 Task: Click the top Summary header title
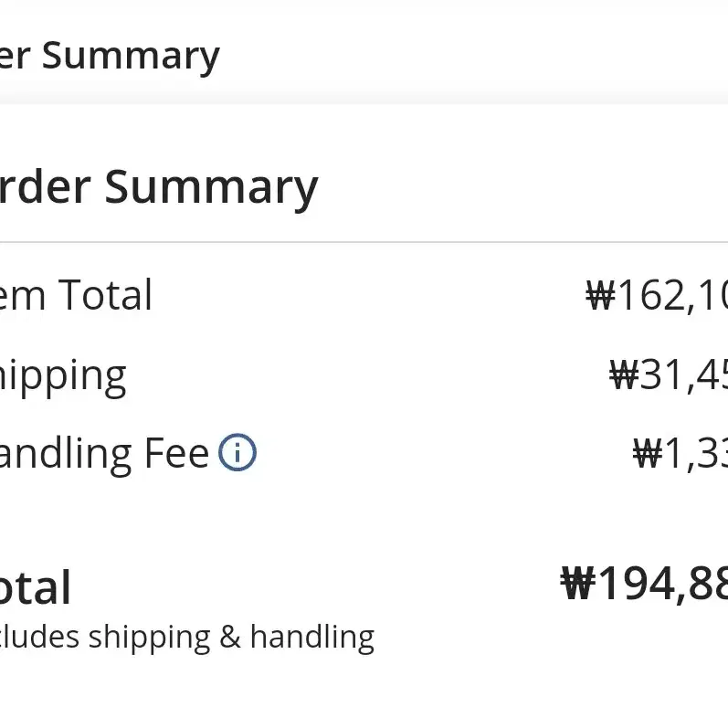point(110,57)
